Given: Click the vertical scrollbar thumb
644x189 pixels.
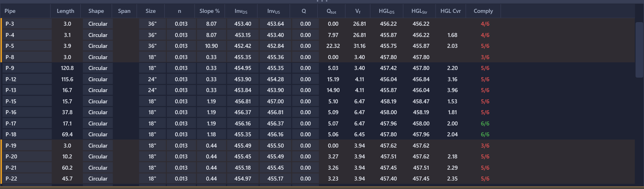Looking at the screenshot, I should point(640,49).
